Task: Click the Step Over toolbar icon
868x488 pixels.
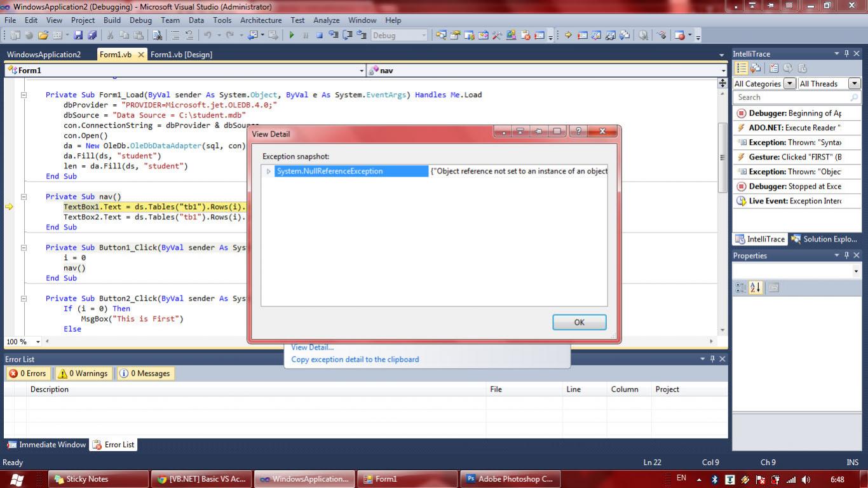Action: [x=347, y=36]
